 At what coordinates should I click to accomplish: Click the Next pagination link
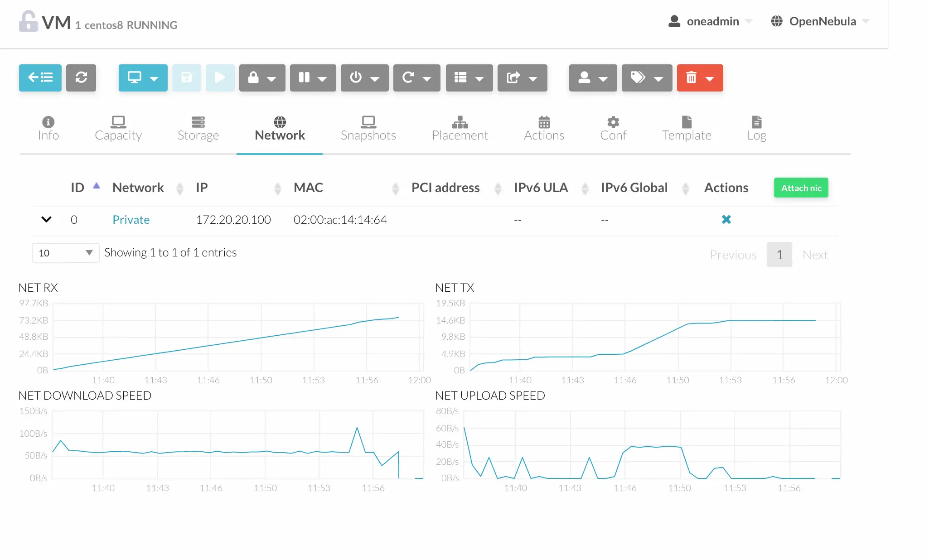point(815,255)
